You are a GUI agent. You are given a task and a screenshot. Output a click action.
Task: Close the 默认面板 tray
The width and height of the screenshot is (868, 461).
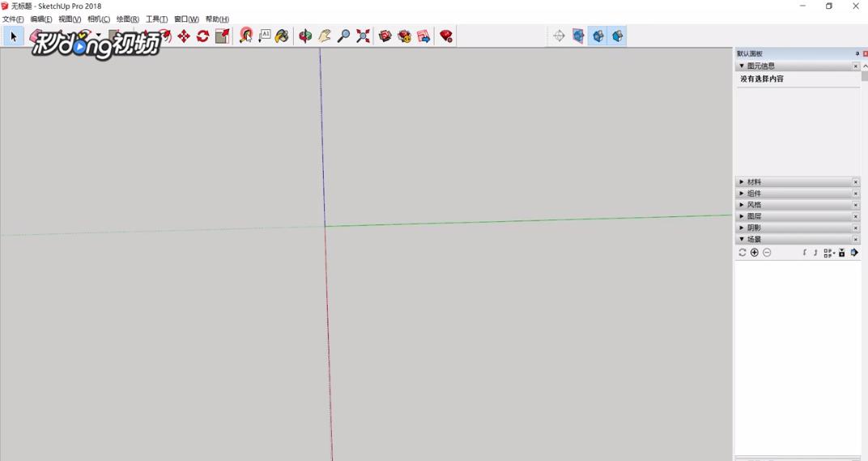coord(866,53)
